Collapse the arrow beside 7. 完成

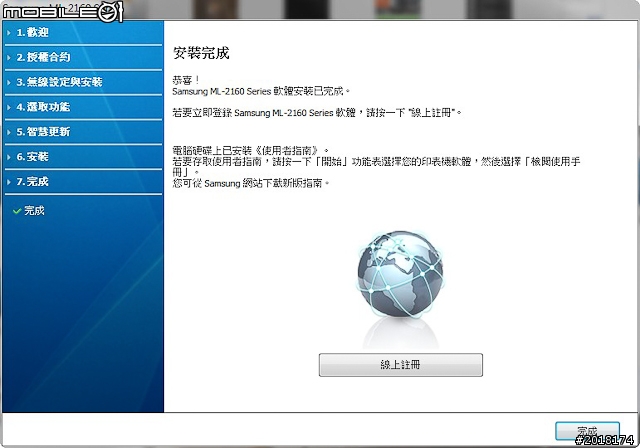pos(9,182)
